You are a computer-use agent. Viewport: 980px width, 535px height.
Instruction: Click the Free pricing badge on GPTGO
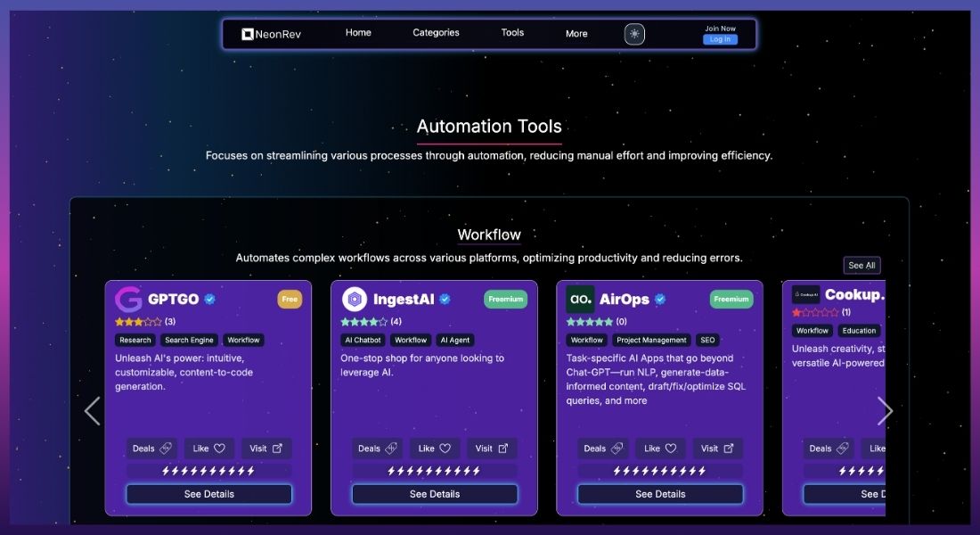290,299
